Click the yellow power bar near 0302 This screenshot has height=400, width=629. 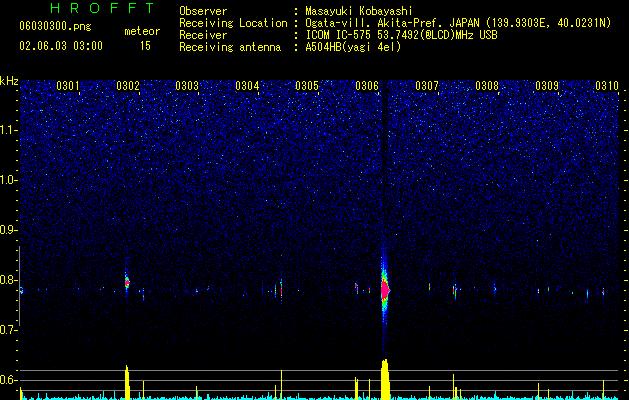127,382
